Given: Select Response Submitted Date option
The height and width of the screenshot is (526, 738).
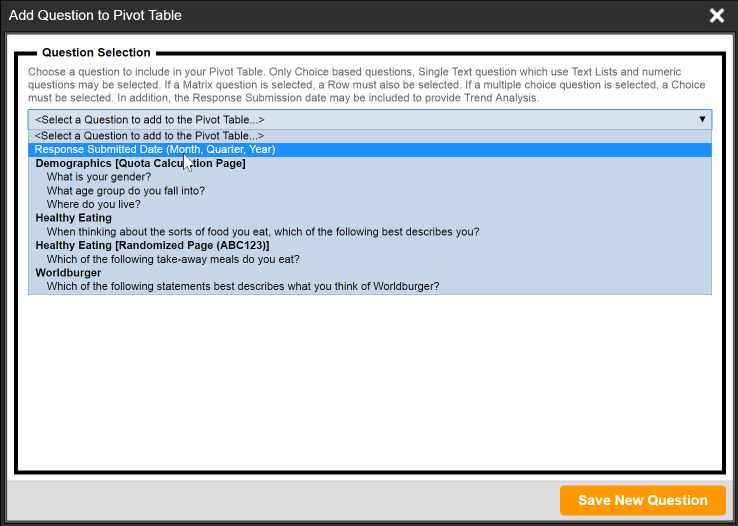Looking at the screenshot, I should pyautogui.click(x=155, y=149).
